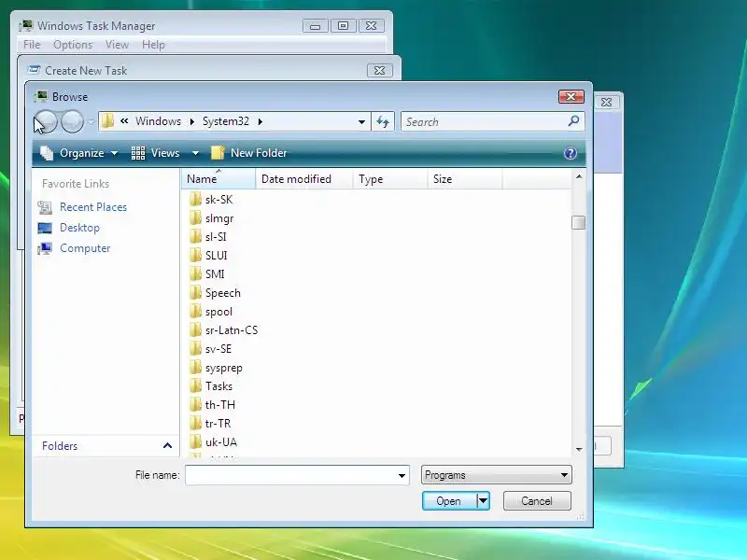
Task: Expand the address bar history dropdown
Action: pos(361,122)
